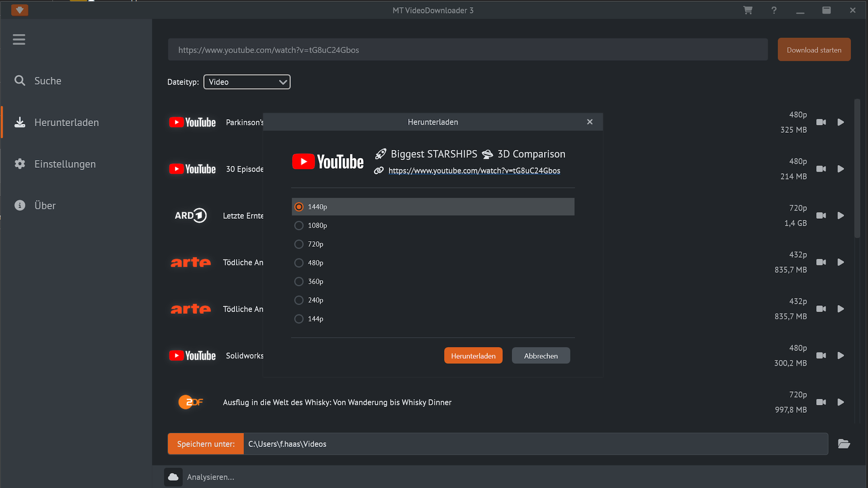Go to Einstellungen in sidebar
The height and width of the screenshot is (488, 868).
pos(65,164)
